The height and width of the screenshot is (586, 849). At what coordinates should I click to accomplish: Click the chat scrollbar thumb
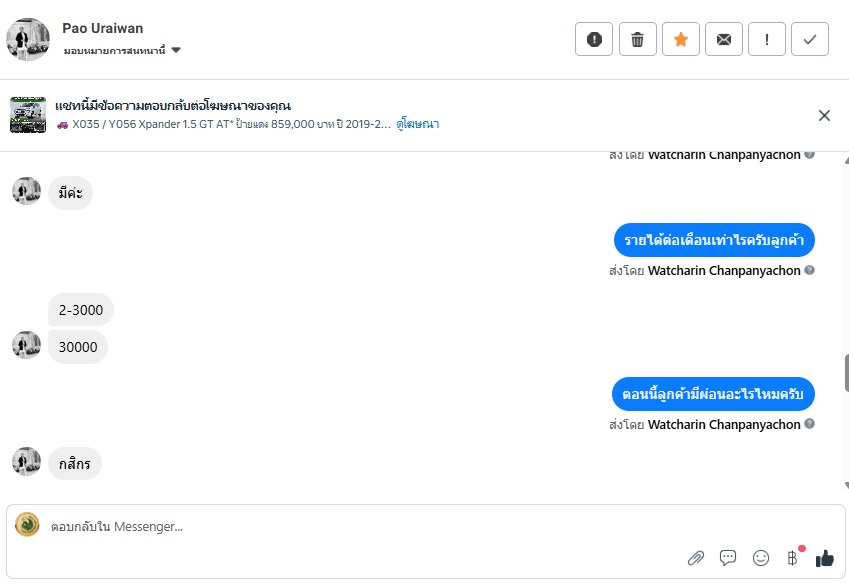coord(845,372)
